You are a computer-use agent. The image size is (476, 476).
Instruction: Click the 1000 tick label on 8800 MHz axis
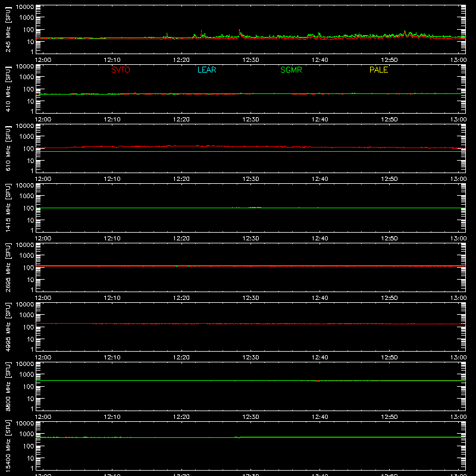(x=27, y=374)
